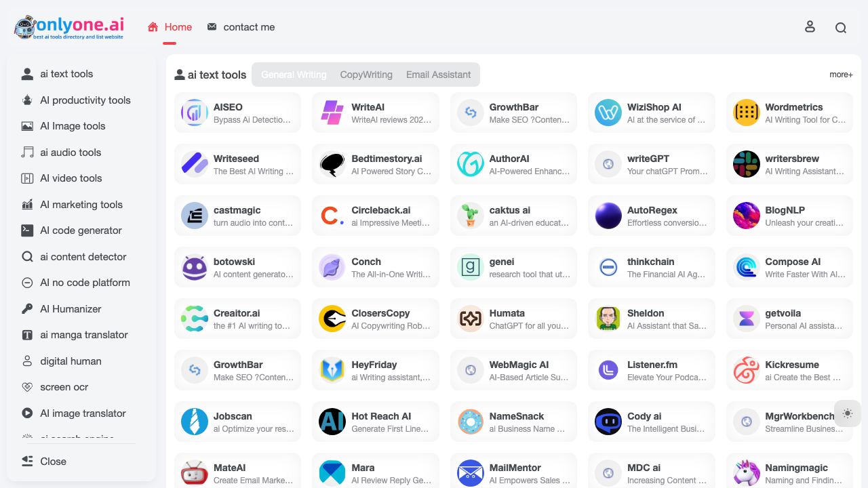The height and width of the screenshot is (488, 868).
Task: Click the Writeseed logo icon
Action: click(x=195, y=164)
